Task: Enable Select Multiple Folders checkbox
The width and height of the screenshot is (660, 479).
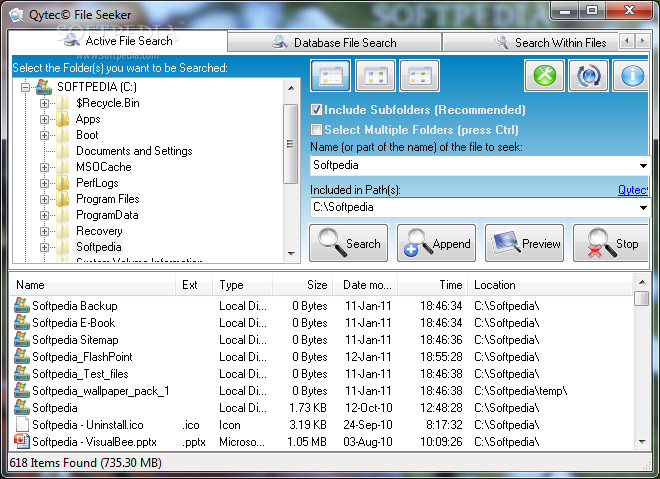Action: pos(317,130)
